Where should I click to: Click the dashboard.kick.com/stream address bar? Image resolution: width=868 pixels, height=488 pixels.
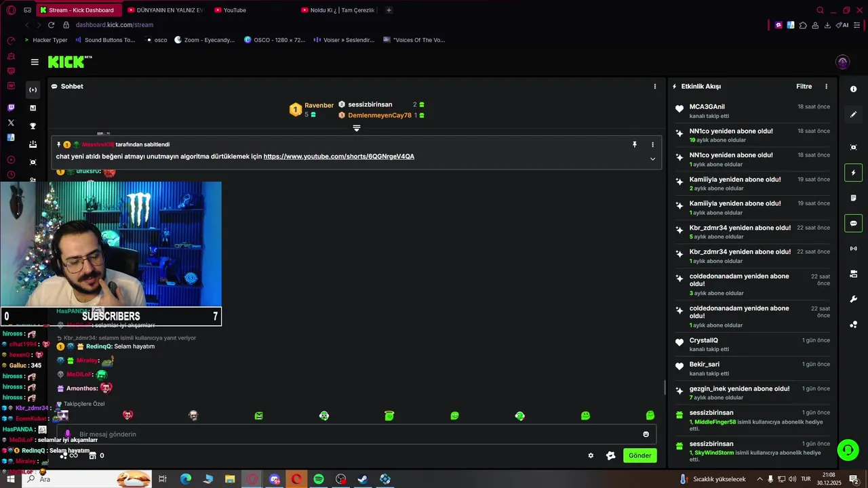(115, 25)
